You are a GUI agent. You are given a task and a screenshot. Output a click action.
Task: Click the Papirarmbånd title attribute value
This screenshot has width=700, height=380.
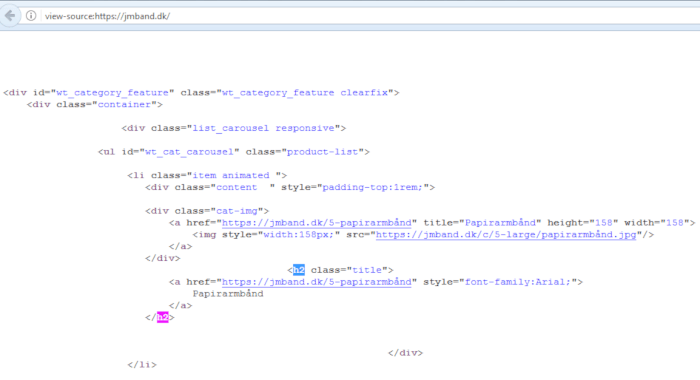(500, 222)
